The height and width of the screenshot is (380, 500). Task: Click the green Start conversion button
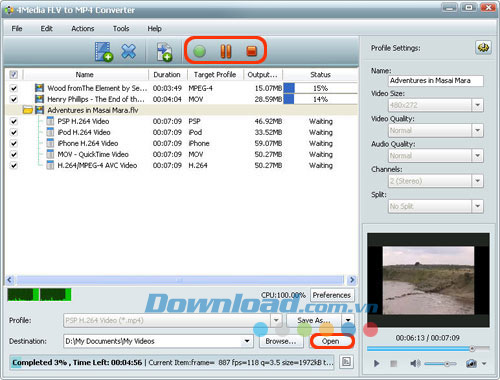[200, 51]
